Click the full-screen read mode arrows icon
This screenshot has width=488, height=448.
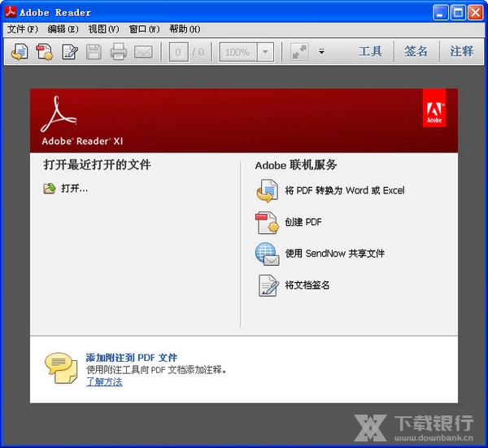(x=299, y=51)
